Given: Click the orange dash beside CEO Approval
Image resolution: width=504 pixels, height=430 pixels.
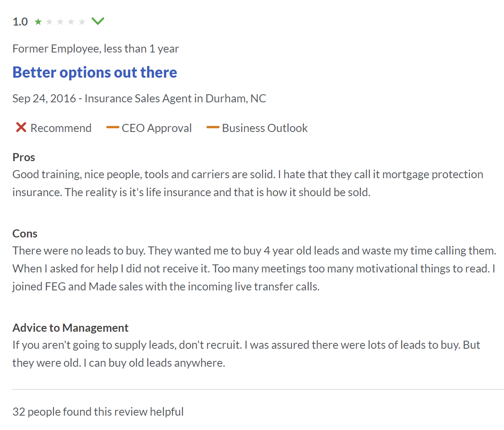Looking at the screenshot, I should (112, 128).
